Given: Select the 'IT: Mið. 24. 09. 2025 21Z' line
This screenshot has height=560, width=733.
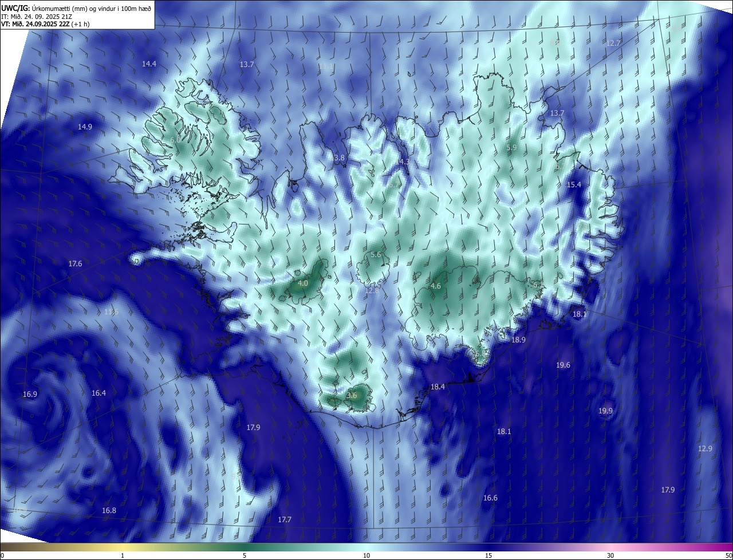Looking at the screenshot, I should (x=36, y=16).
